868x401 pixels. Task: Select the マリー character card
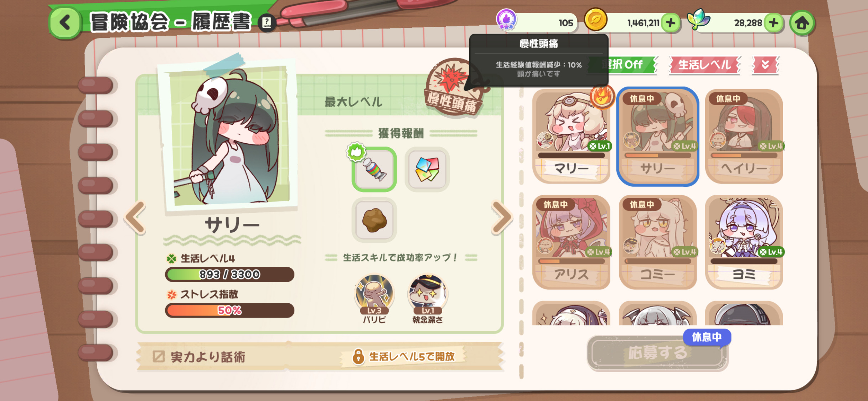click(x=571, y=136)
